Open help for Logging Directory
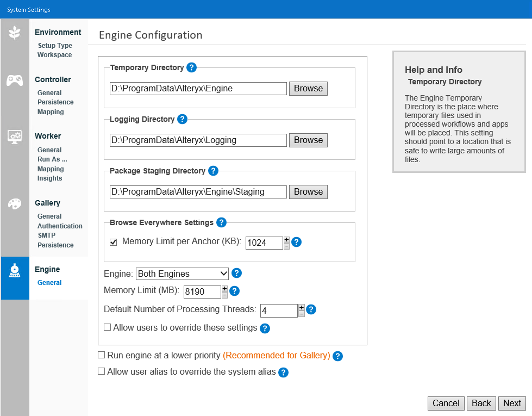The image size is (532, 416). 183,119
